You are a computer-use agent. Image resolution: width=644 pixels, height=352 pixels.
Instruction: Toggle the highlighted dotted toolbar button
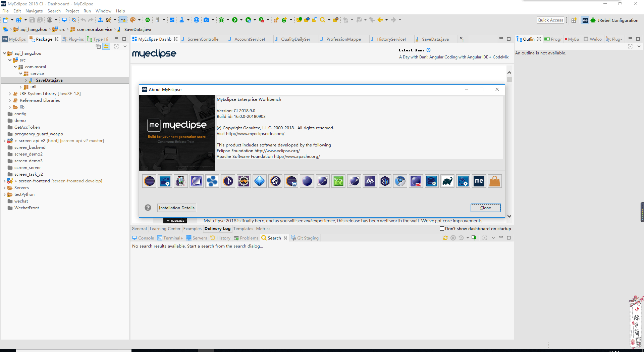123,20
